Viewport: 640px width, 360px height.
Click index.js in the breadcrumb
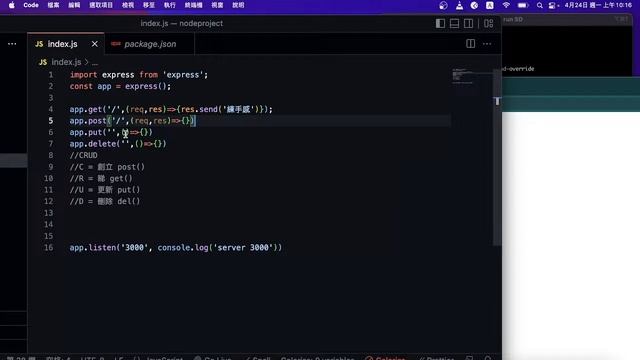pyautogui.click(x=66, y=62)
